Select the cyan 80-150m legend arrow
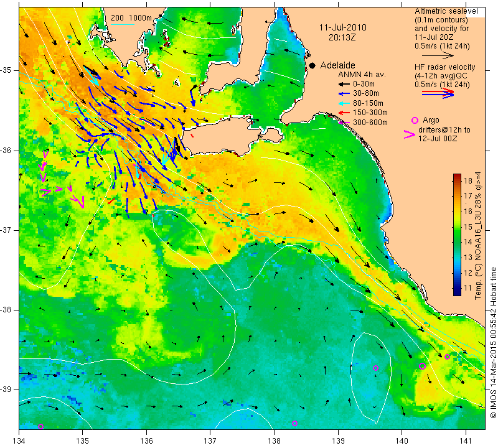 344,103
